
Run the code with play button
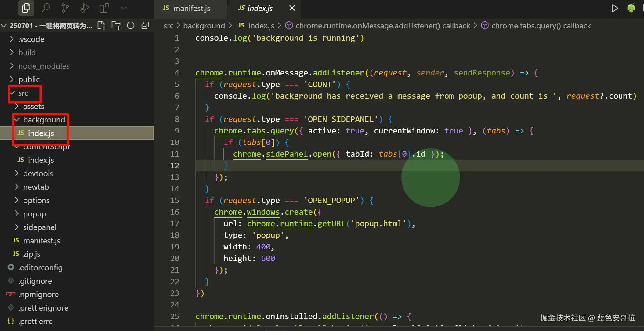click(x=615, y=8)
